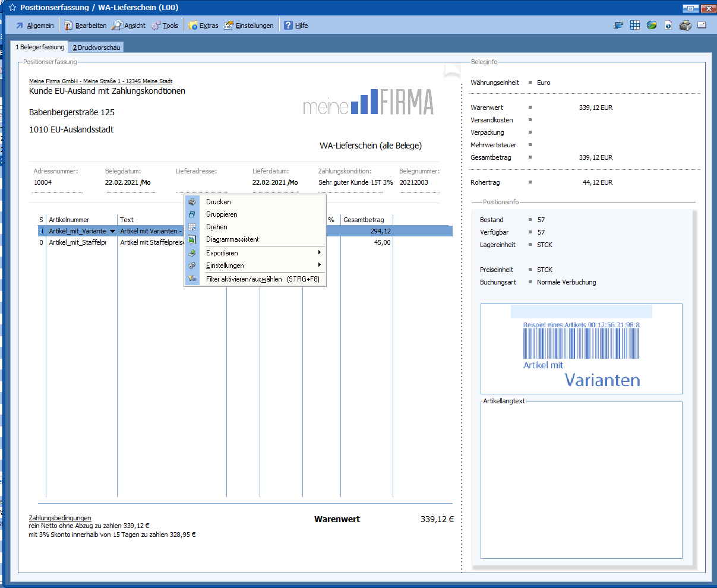Click the Zahlungsbedingungen link
The image size is (717, 588).
point(60,518)
